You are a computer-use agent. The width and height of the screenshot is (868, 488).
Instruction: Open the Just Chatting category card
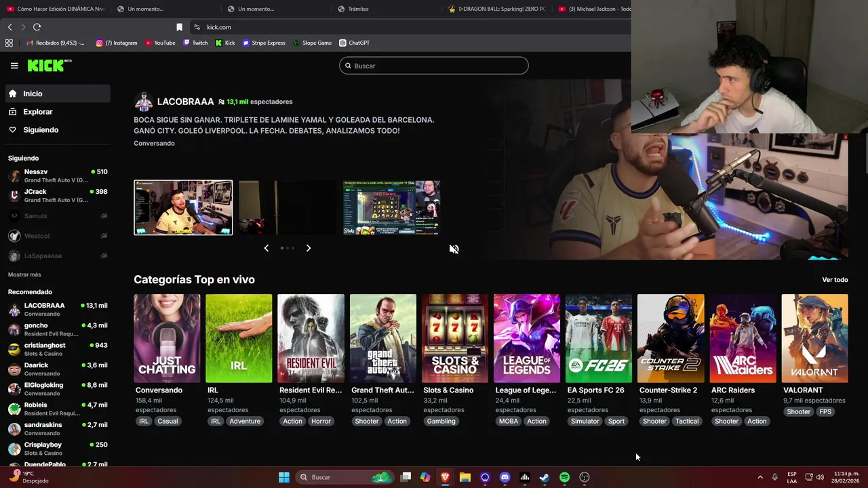click(x=167, y=338)
